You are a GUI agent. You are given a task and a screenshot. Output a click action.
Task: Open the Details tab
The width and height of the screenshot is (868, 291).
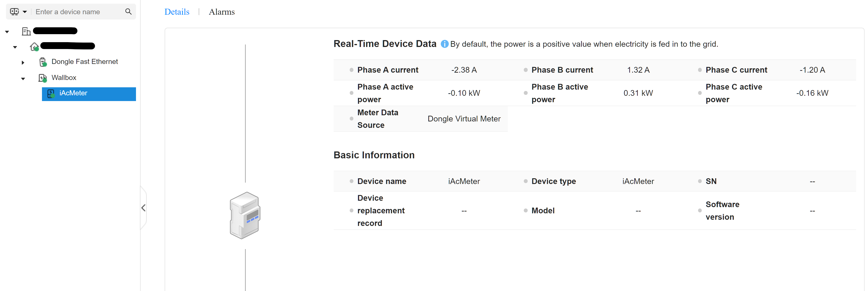[x=177, y=12]
